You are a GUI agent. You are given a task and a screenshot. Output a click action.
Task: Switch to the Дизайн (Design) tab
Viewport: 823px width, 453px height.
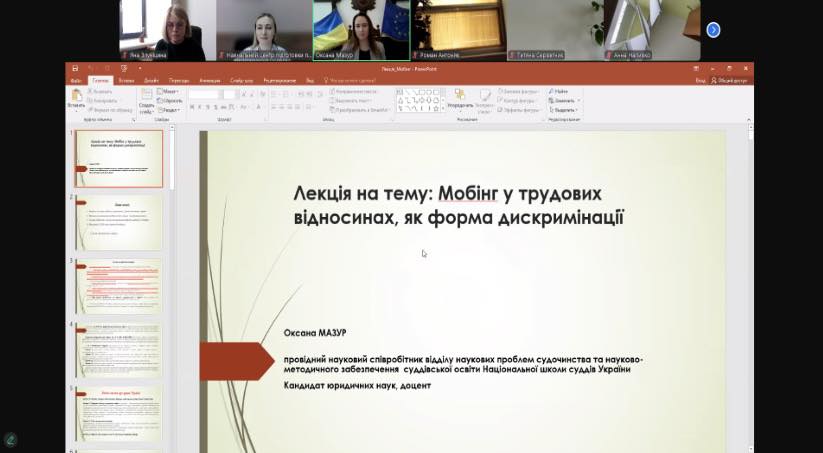151,80
